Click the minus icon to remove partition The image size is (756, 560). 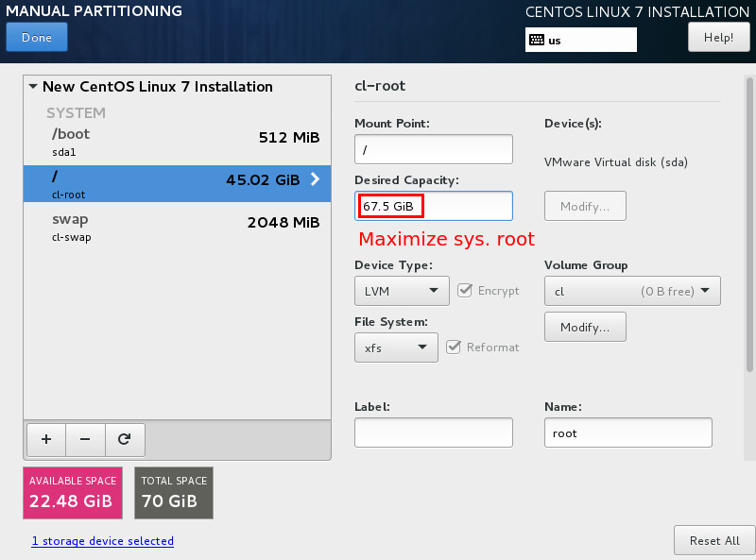[x=85, y=439]
